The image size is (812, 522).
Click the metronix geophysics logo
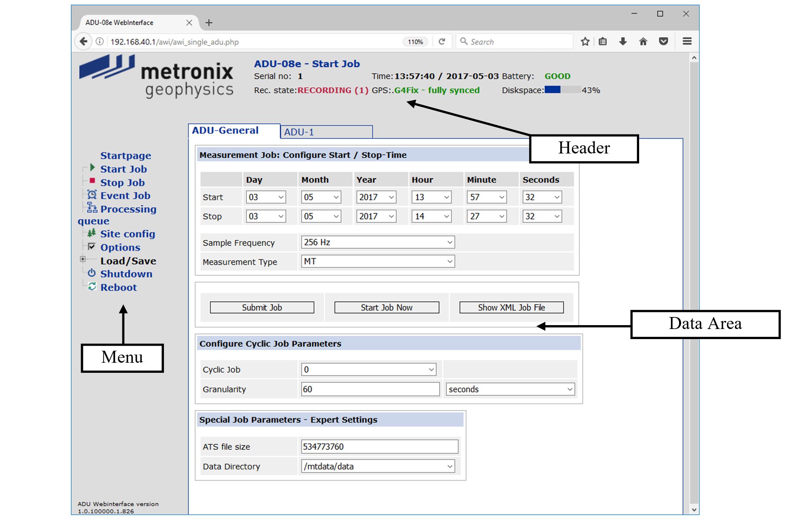click(156, 76)
